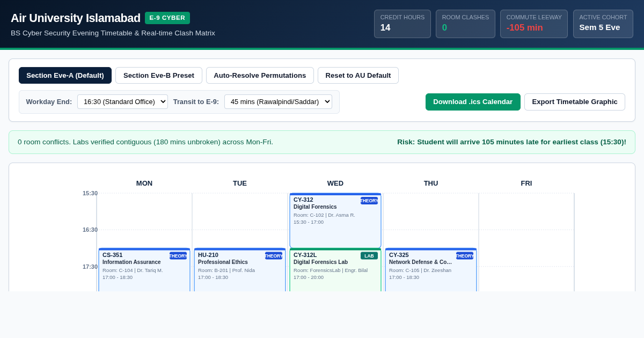Open the Workday End dropdown

click(x=122, y=102)
